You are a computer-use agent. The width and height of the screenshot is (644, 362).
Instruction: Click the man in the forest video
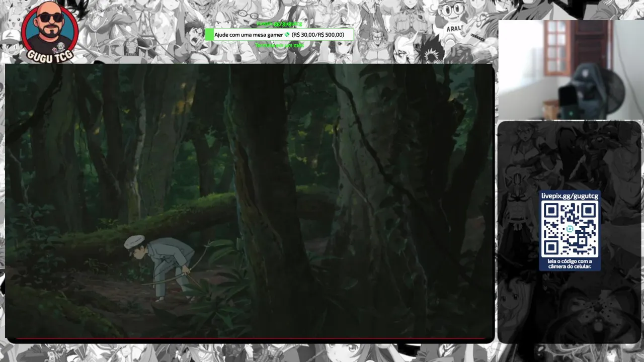[x=161, y=268]
